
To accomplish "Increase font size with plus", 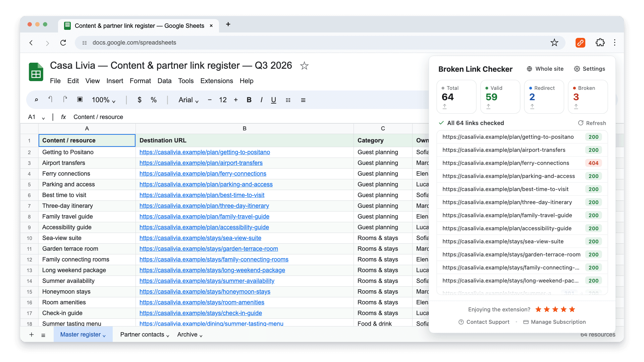I will 236,100.
